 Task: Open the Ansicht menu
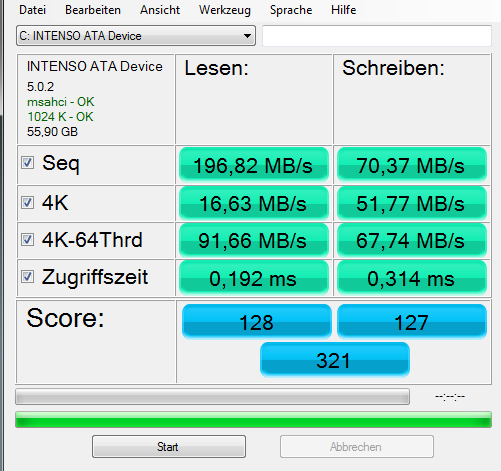point(160,10)
